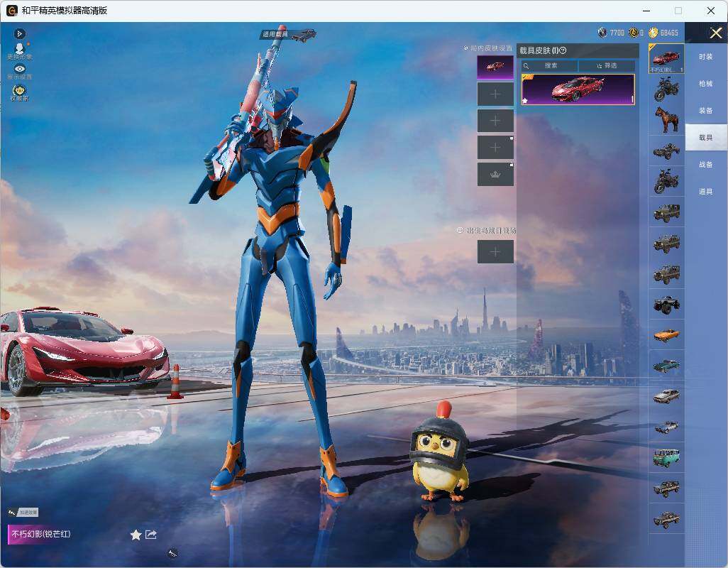Select the monster truck vehicle icon
The image size is (728, 568).
(666, 304)
